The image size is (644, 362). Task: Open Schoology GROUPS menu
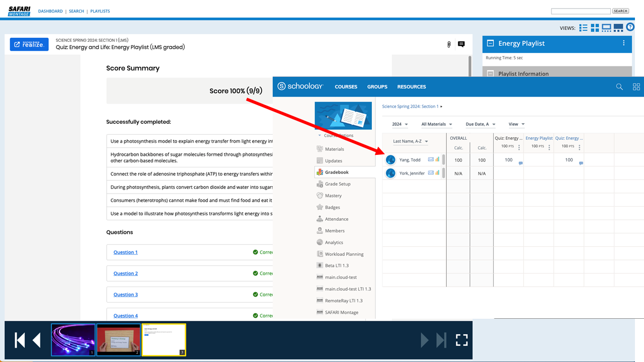coord(377,86)
